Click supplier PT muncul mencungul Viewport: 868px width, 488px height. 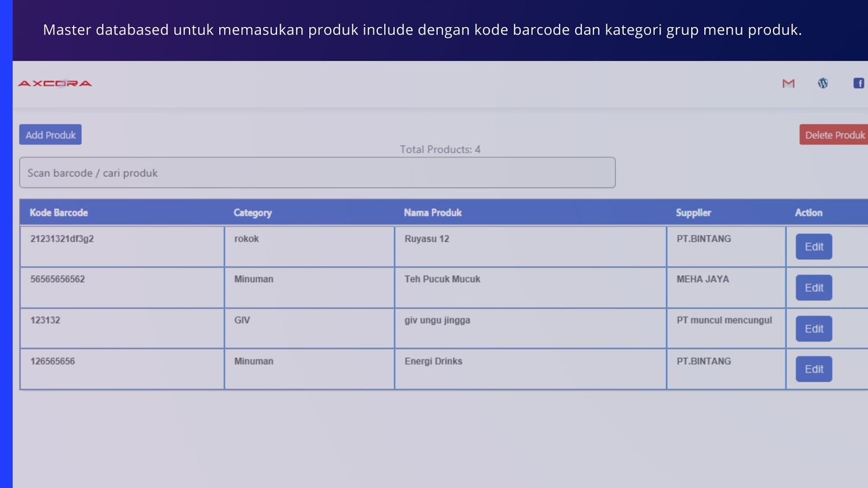click(724, 320)
